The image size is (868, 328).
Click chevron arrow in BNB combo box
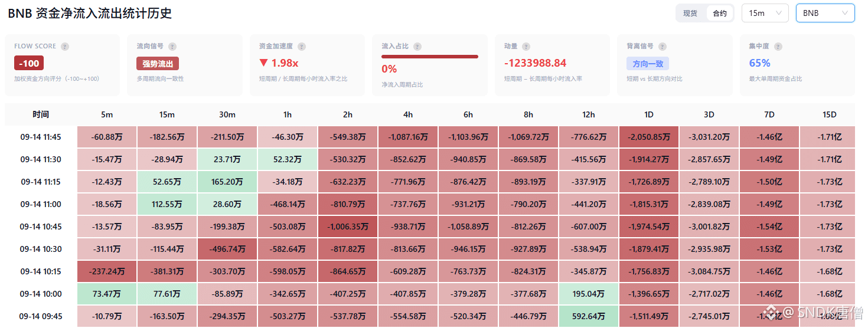click(845, 13)
